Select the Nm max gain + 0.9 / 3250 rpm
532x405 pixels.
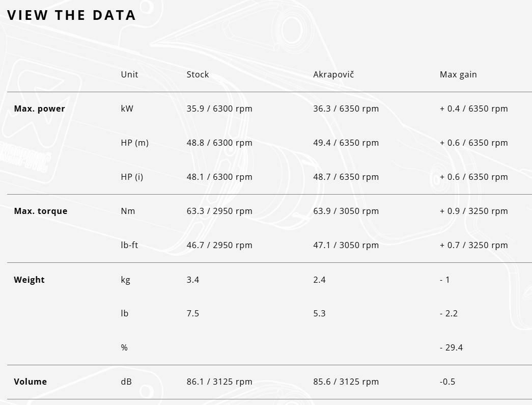[x=473, y=211]
